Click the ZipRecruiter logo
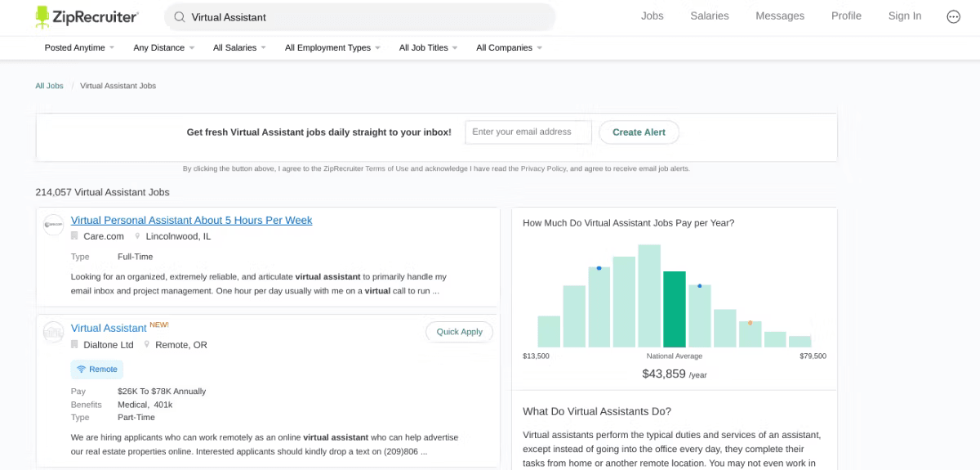 [87, 16]
